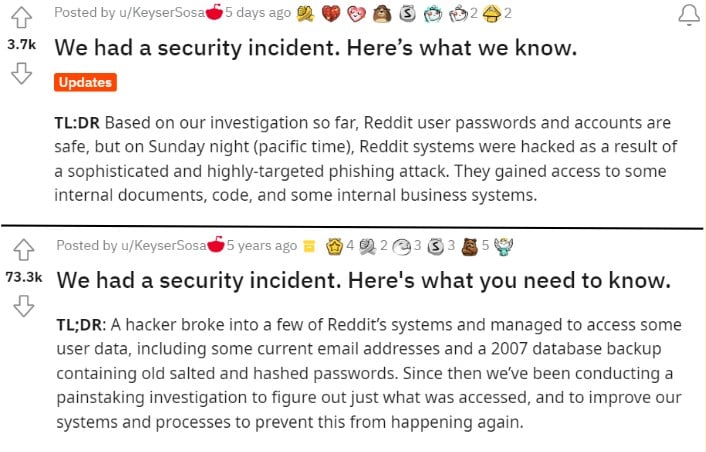This screenshot has width=706, height=452.
Task: Click the poop award with count 5
Action: pos(471,245)
